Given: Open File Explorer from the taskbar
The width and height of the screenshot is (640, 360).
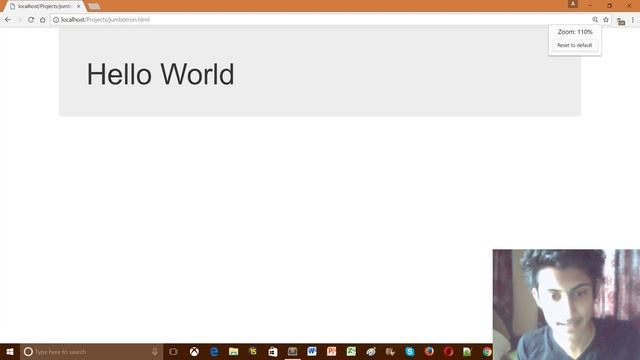Looking at the screenshot, I should [x=233, y=351].
